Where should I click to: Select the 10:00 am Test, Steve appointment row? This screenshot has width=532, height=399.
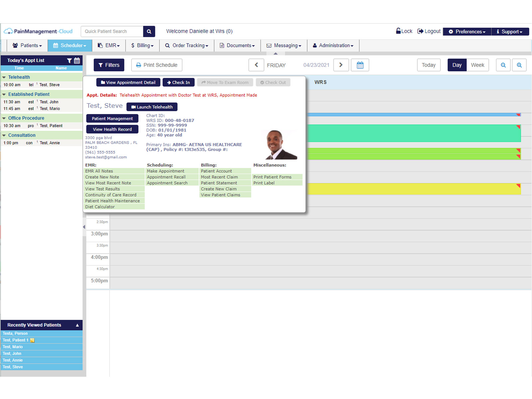tap(42, 85)
